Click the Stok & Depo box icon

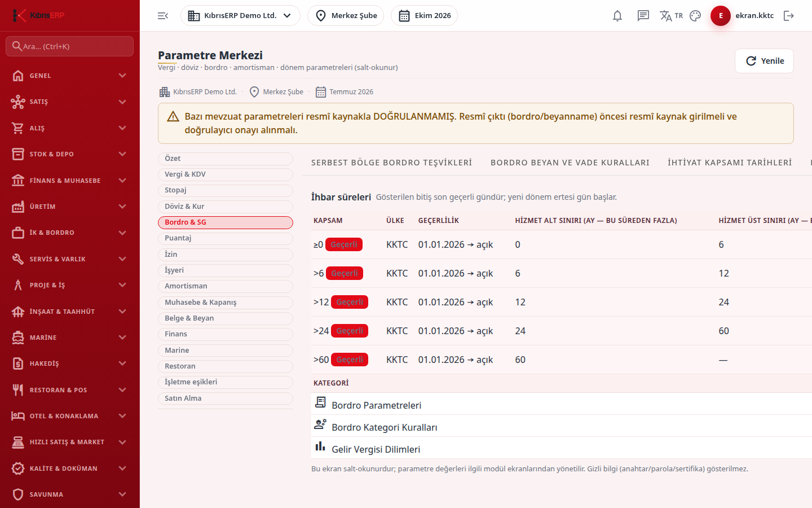click(x=18, y=154)
